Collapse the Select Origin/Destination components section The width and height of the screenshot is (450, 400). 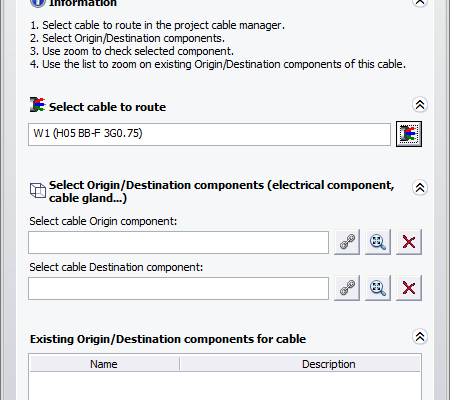tap(420, 188)
